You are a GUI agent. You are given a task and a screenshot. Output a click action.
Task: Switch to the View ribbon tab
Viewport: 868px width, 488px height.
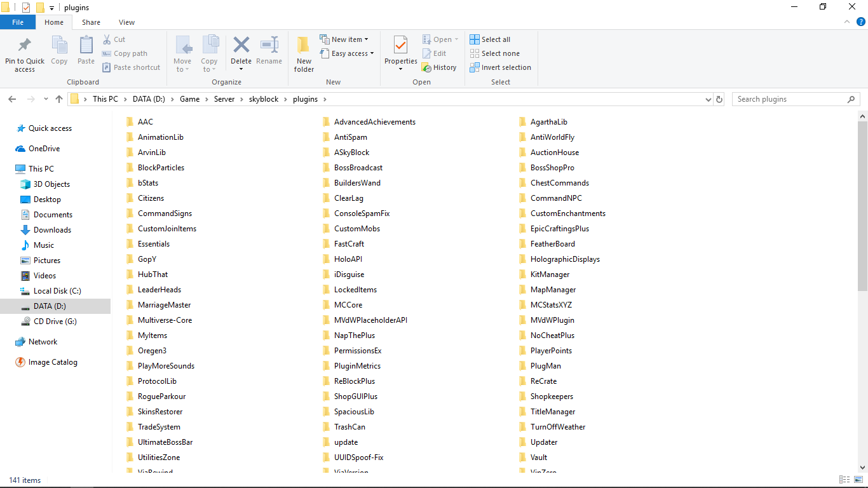(126, 22)
